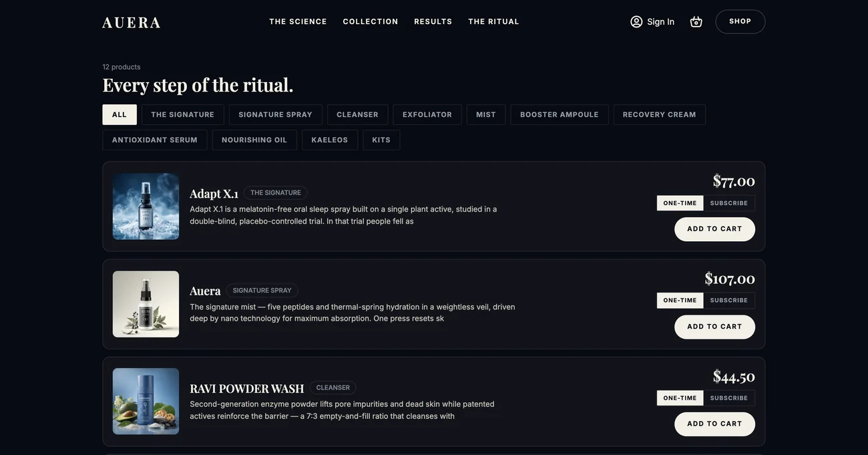Open The Science nav link
This screenshot has height=455, width=868.
pyautogui.click(x=298, y=21)
